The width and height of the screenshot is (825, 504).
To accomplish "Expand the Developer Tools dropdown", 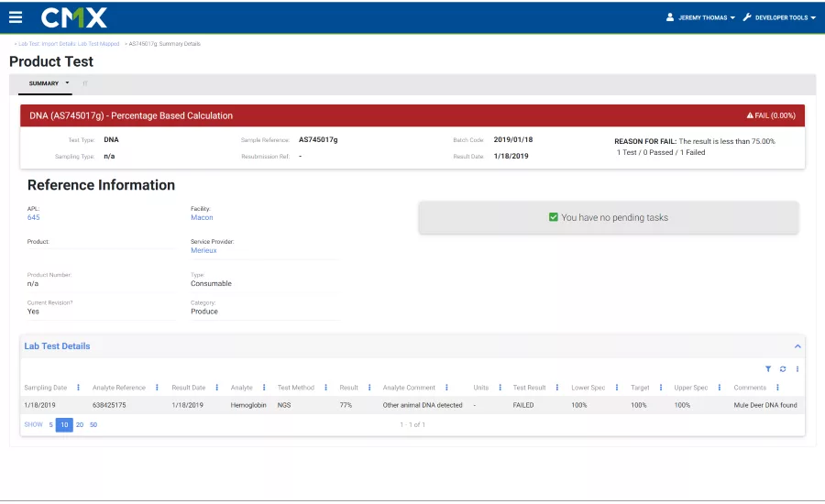I will point(779,17).
